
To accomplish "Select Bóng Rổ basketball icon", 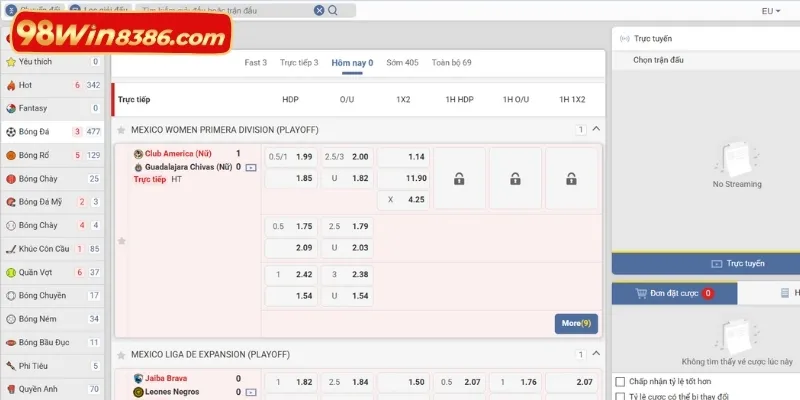I will tap(11, 155).
